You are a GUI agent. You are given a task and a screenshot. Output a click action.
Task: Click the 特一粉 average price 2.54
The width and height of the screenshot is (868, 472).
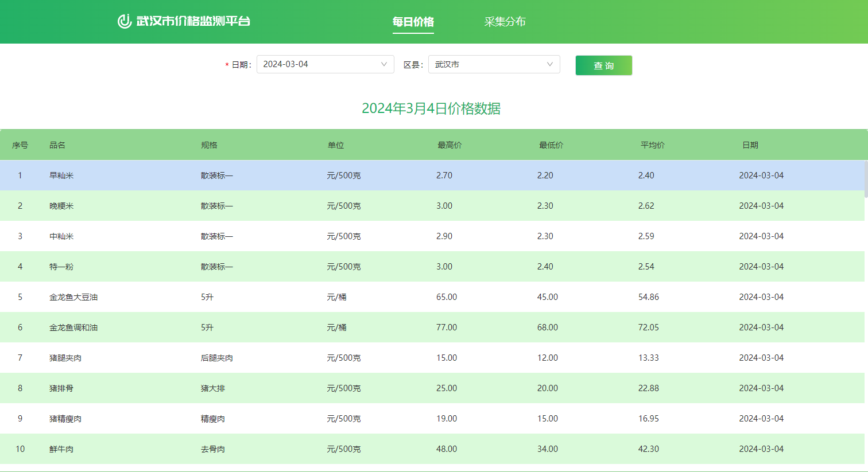pos(646,267)
